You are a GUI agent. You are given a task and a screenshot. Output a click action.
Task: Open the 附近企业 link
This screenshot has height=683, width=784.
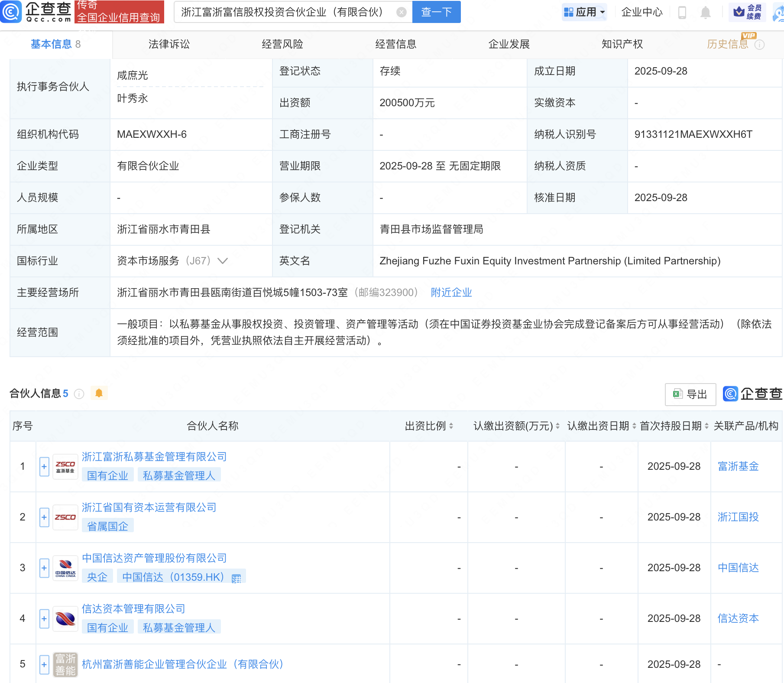pos(451,293)
